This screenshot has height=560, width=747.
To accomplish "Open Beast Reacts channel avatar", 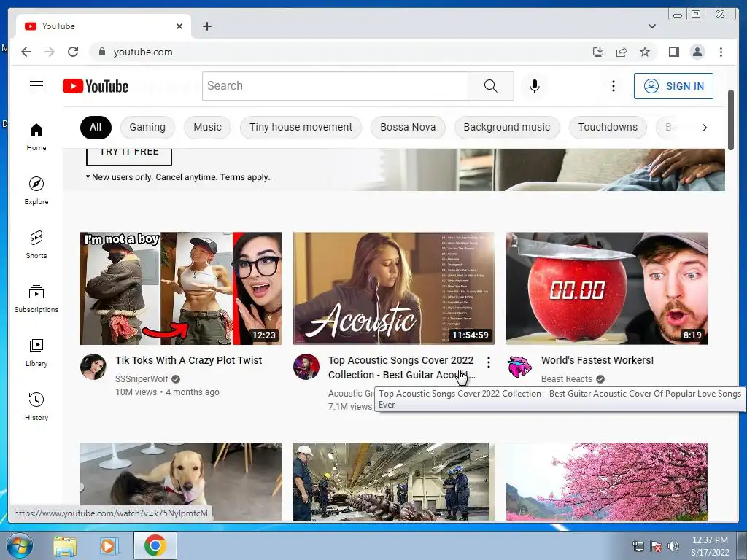I will click(x=519, y=367).
